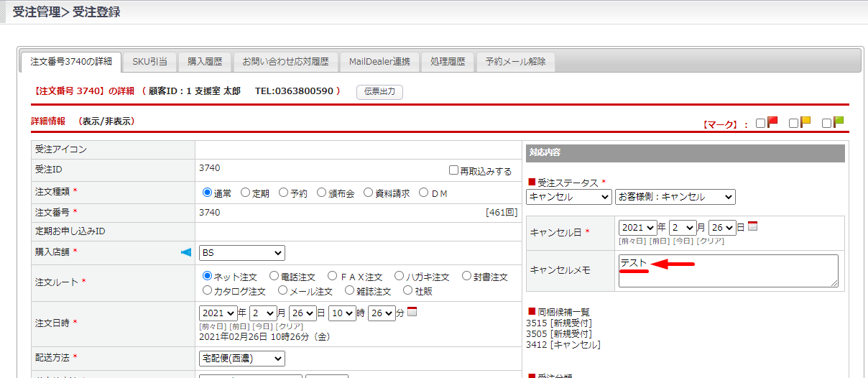
Task: Tick the checkbox beside the red flag
Action: coord(760,124)
